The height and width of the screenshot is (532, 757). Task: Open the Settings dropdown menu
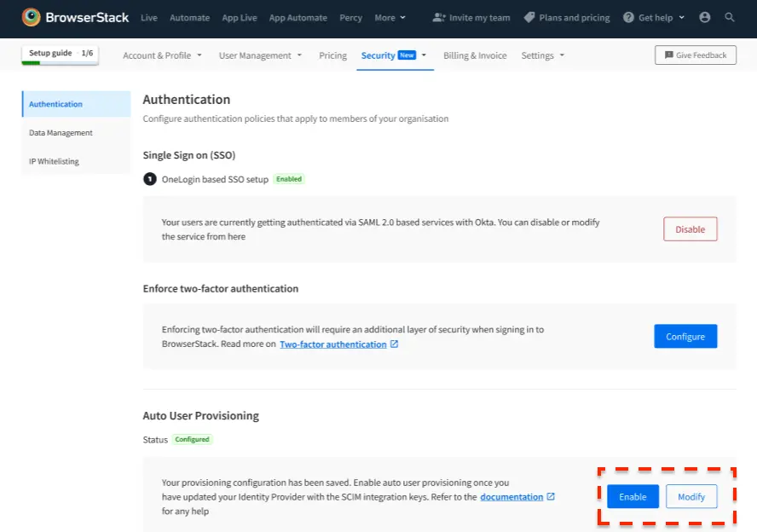point(543,55)
